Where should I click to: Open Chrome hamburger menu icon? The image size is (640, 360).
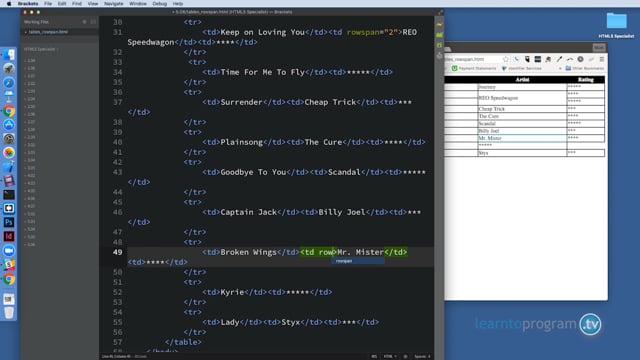[602, 59]
